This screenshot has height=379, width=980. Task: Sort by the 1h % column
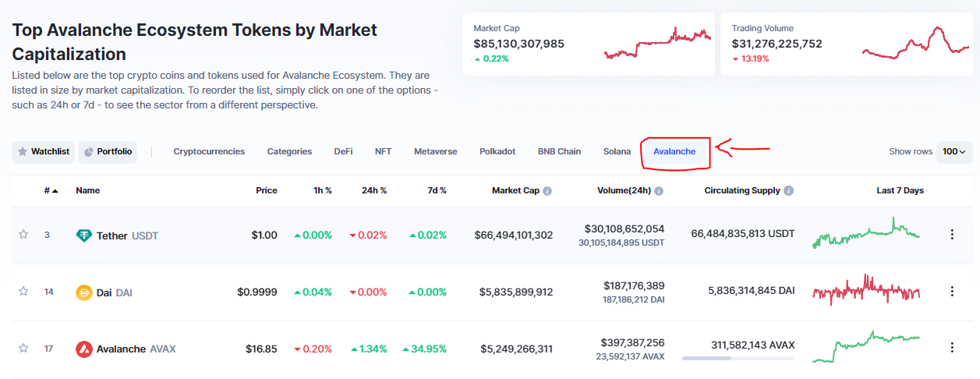coord(322,190)
